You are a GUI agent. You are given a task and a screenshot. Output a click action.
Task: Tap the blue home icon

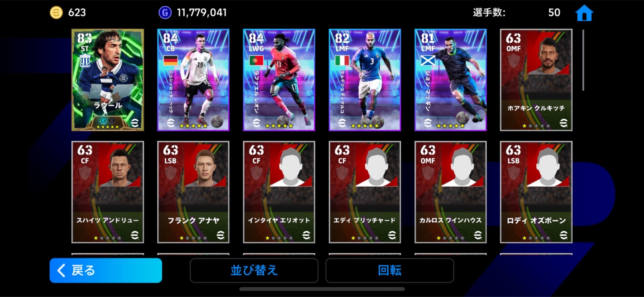(x=584, y=13)
